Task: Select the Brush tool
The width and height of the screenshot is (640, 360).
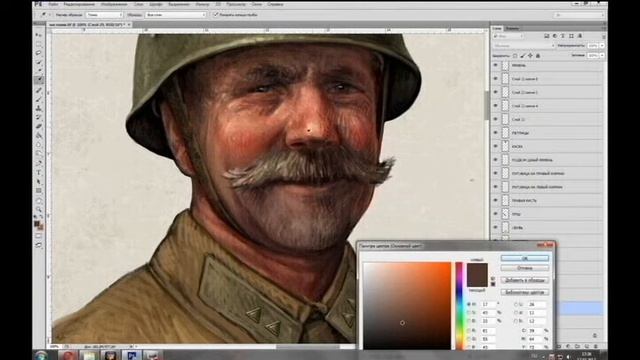Action: tap(39, 99)
